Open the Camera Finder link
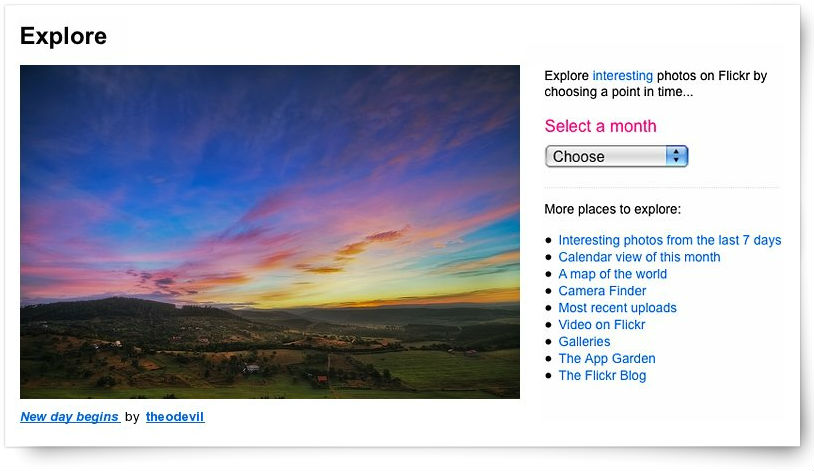The width and height of the screenshot is (814, 471). (x=602, y=291)
